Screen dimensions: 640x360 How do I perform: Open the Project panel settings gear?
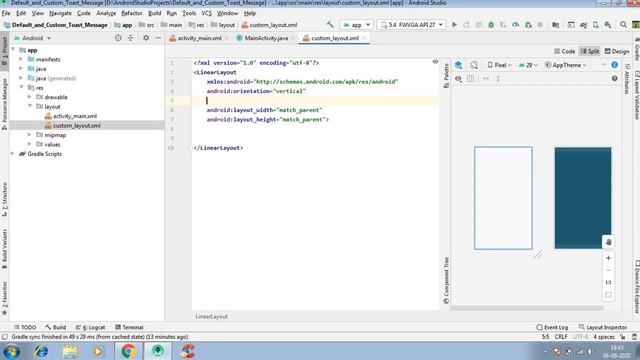pyautogui.click(x=146, y=38)
